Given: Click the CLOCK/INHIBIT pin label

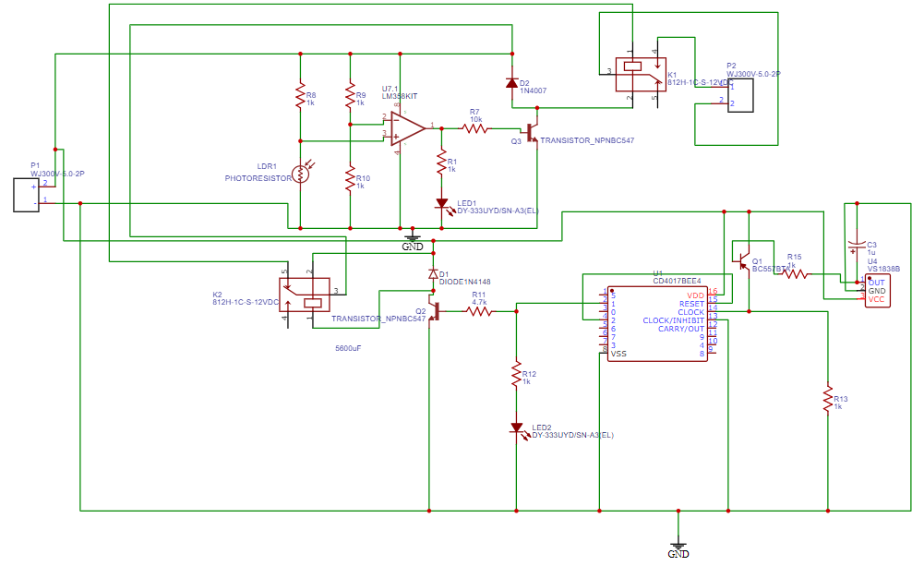Looking at the screenshot, I should point(674,320).
